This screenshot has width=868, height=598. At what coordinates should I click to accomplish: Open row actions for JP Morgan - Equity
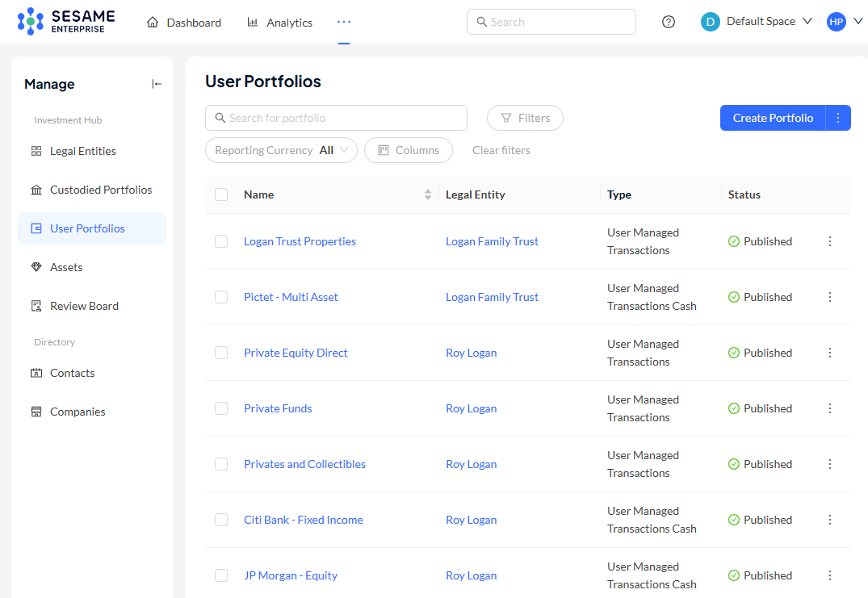[830, 575]
